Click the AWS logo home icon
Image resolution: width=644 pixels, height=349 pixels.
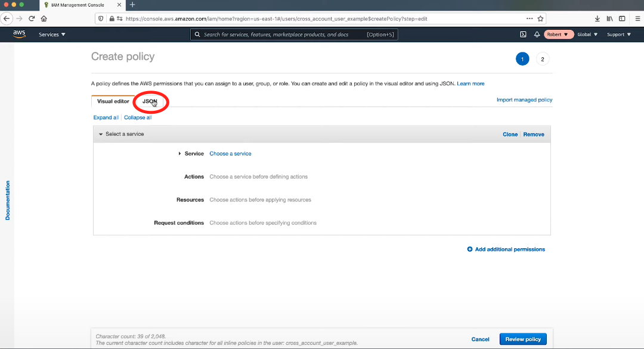[x=19, y=35]
